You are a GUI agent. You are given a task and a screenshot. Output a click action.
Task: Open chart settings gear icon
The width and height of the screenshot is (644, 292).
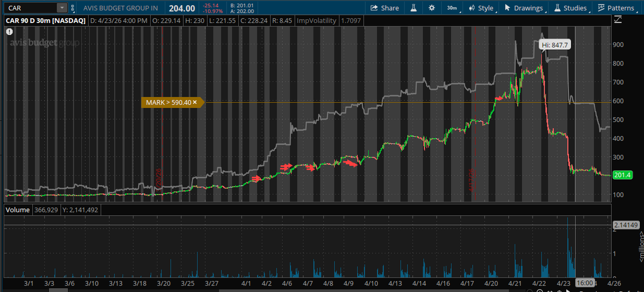(x=432, y=8)
